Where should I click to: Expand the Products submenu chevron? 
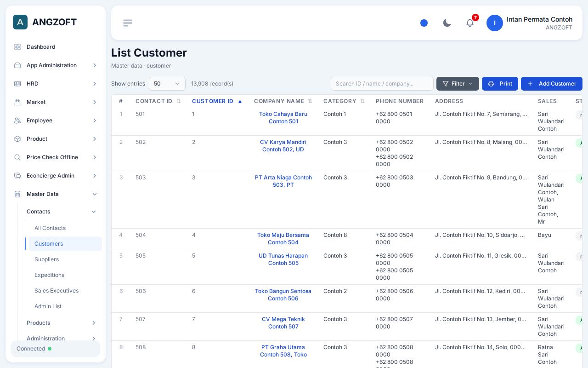(x=94, y=323)
